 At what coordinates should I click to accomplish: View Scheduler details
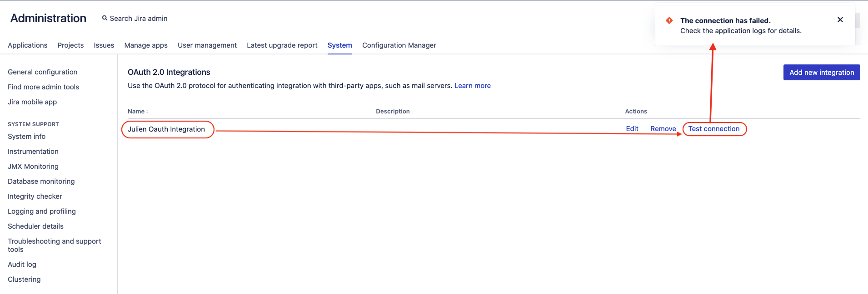tap(36, 226)
